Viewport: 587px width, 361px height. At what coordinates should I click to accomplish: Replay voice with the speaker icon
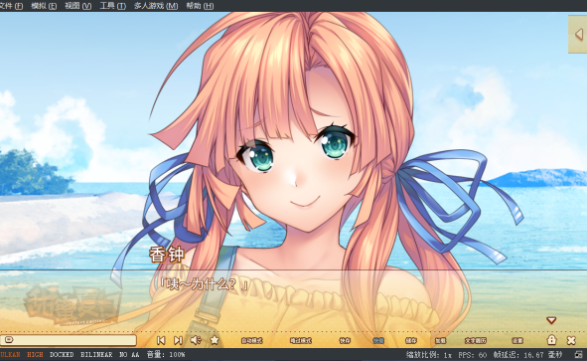tap(196, 340)
